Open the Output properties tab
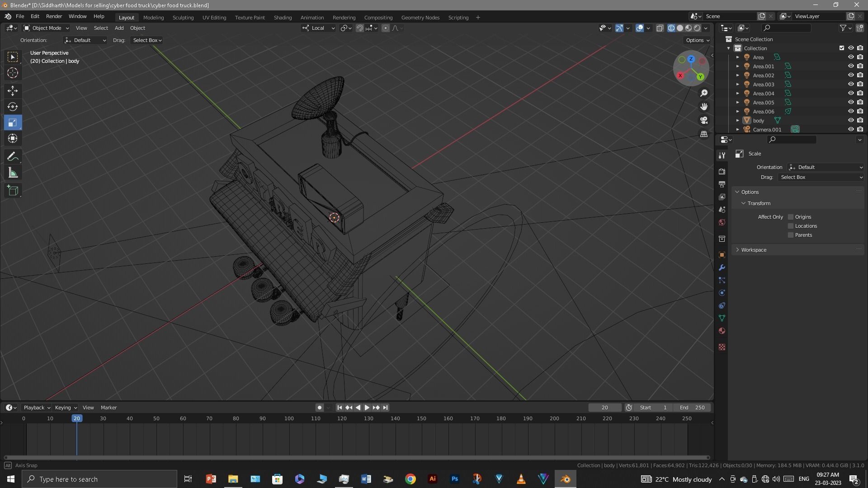The image size is (868, 488). [x=722, y=184]
